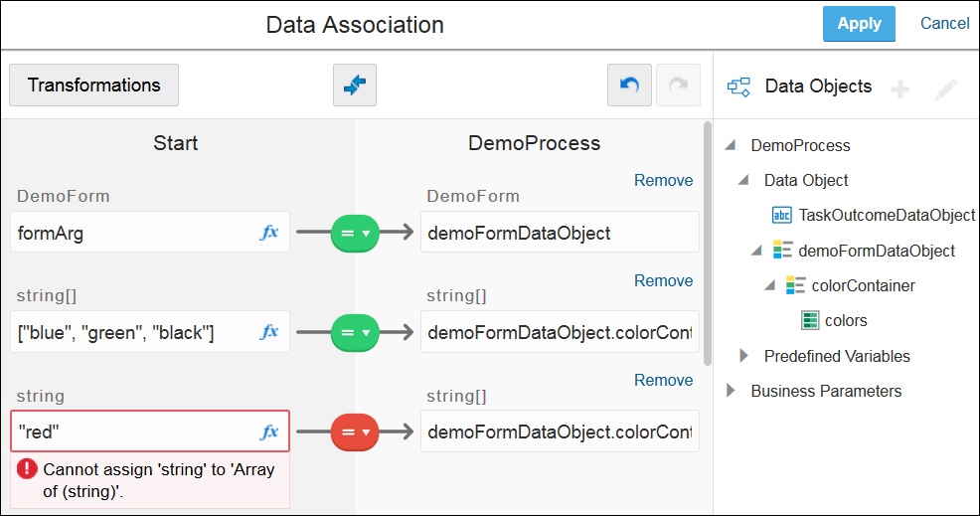Click the undo arrow icon

(629, 86)
